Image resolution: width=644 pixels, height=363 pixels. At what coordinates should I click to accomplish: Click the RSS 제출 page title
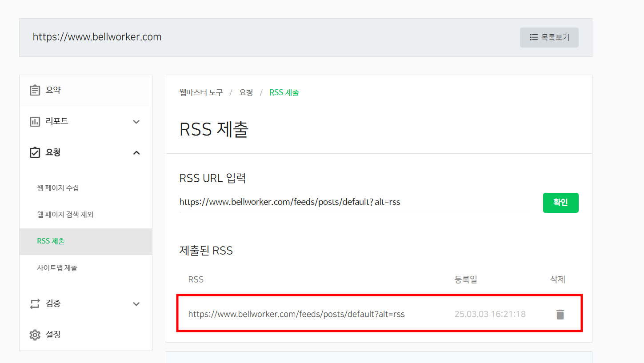click(x=214, y=129)
